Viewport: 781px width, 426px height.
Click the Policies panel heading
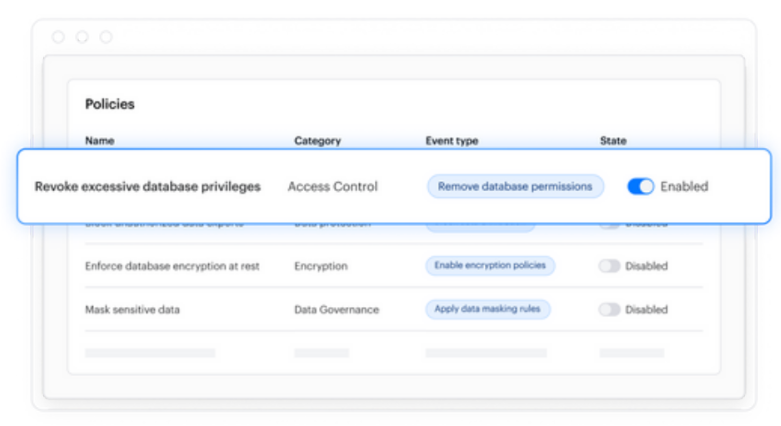(110, 104)
